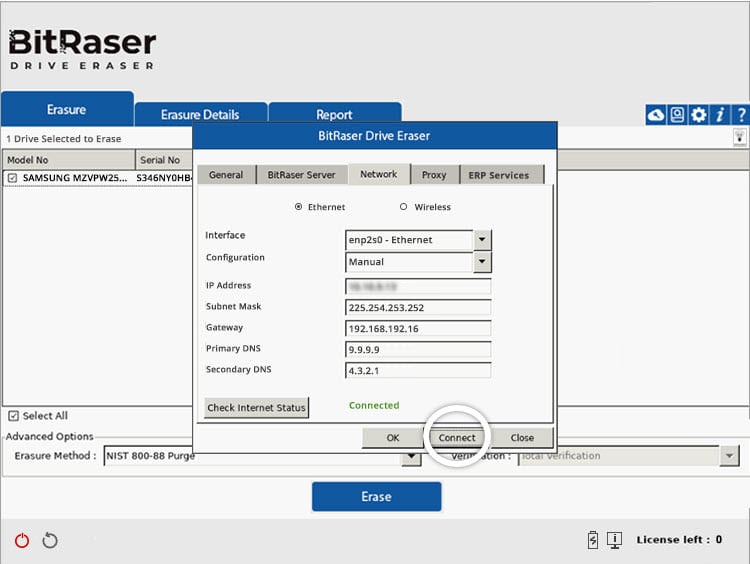Click the system info monitor icon
The height and width of the screenshot is (564, 750).
[614, 540]
